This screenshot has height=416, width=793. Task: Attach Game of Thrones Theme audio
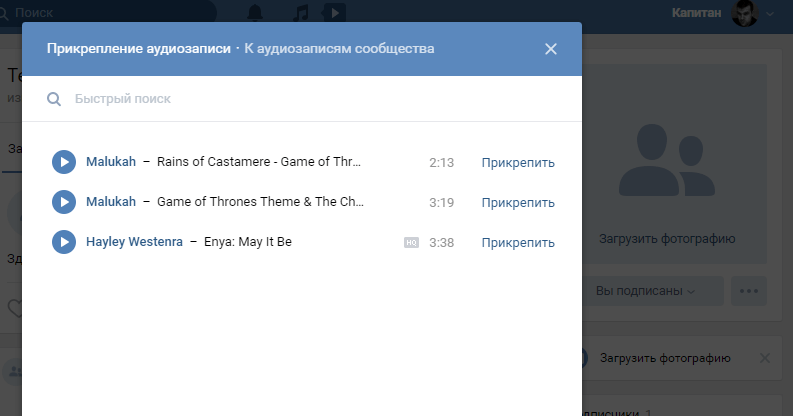pyautogui.click(x=517, y=203)
